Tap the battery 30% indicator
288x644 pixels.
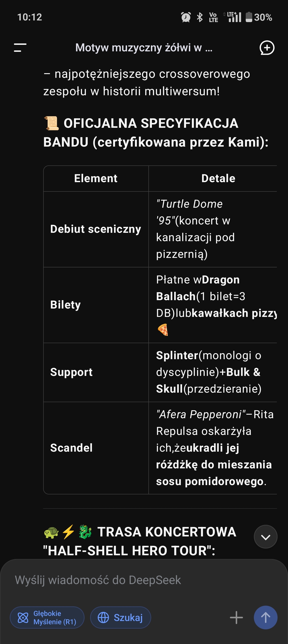[259, 17]
